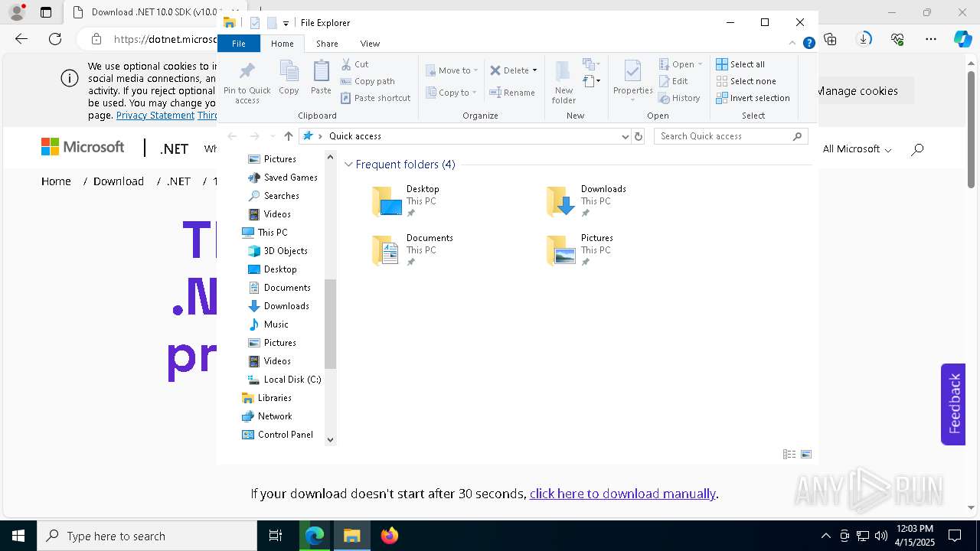Switch to details view layout icon

click(x=789, y=454)
